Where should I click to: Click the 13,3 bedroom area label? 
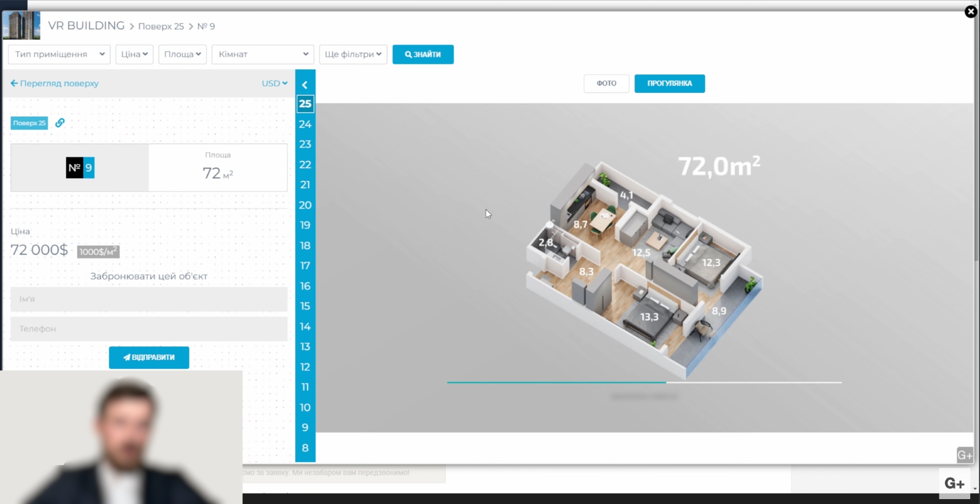coord(649,317)
